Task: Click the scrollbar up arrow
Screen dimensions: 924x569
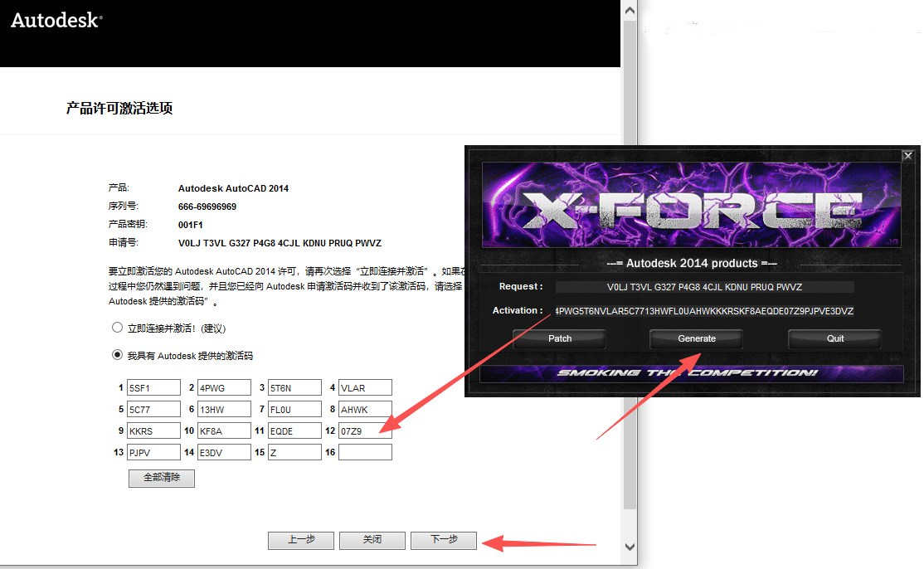Action: pos(630,10)
